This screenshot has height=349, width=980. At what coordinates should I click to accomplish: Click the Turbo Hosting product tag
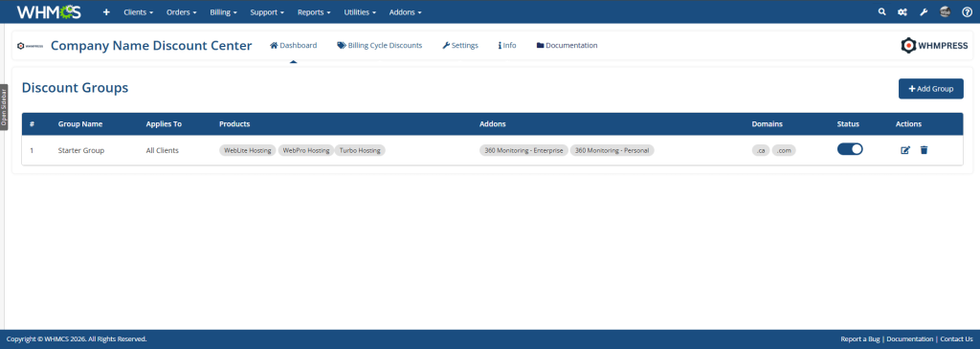click(360, 150)
